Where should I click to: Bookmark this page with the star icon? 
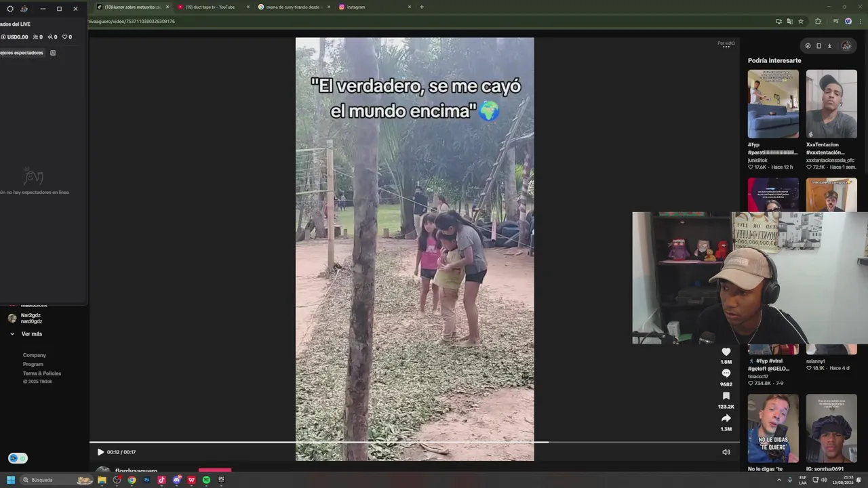801,21
